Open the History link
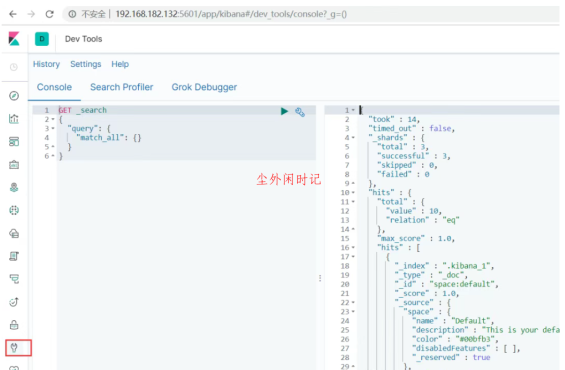The image size is (565, 370). click(x=46, y=64)
